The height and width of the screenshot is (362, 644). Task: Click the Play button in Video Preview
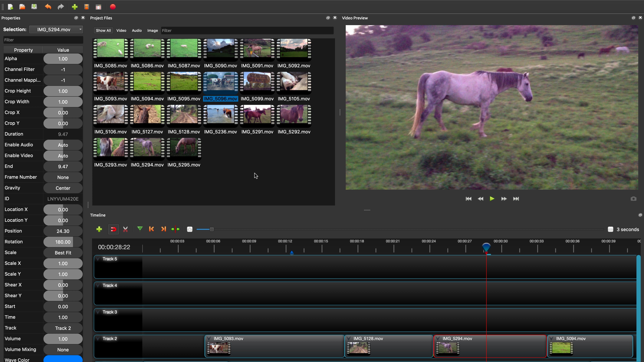tap(492, 198)
